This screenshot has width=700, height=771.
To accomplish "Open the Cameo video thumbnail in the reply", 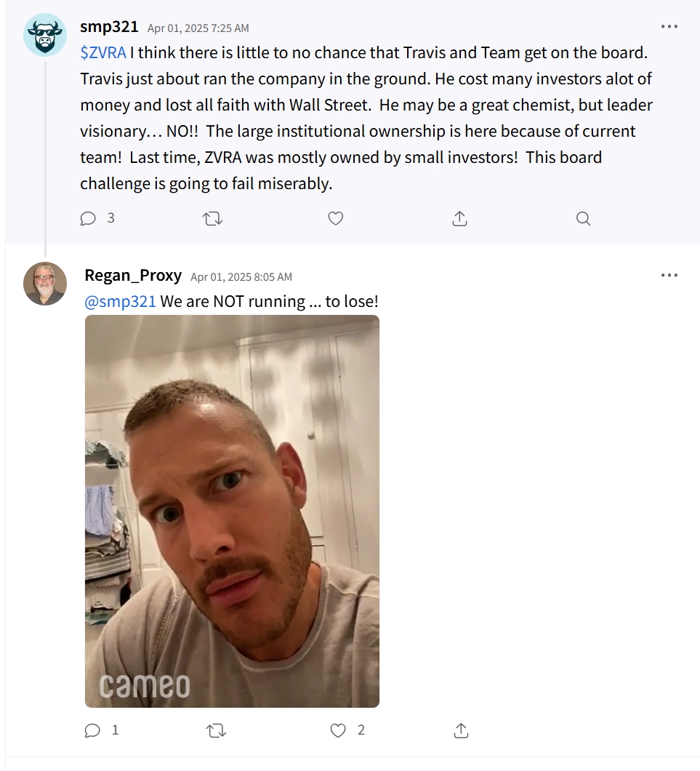I will [x=232, y=511].
